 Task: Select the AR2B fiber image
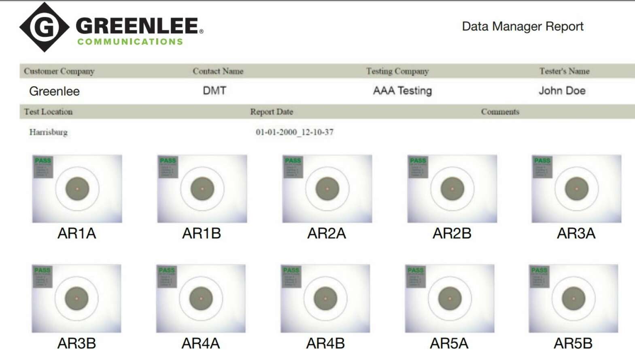coord(452,188)
